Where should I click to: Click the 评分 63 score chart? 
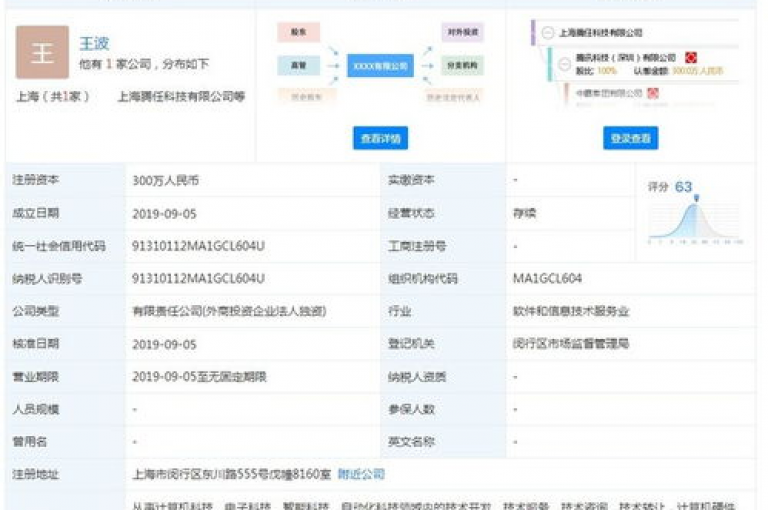696,212
